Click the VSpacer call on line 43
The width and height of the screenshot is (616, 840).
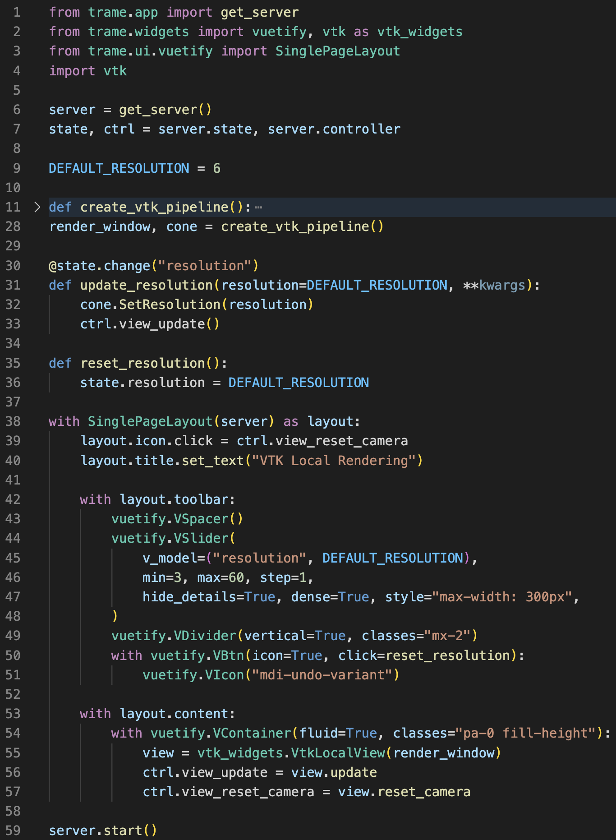tap(201, 519)
